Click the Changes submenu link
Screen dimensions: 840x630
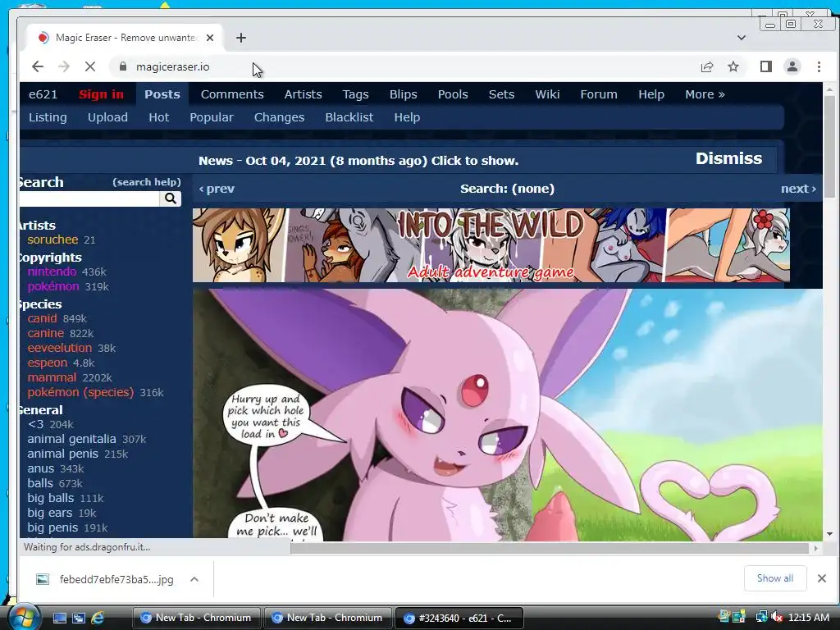tap(279, 117)
